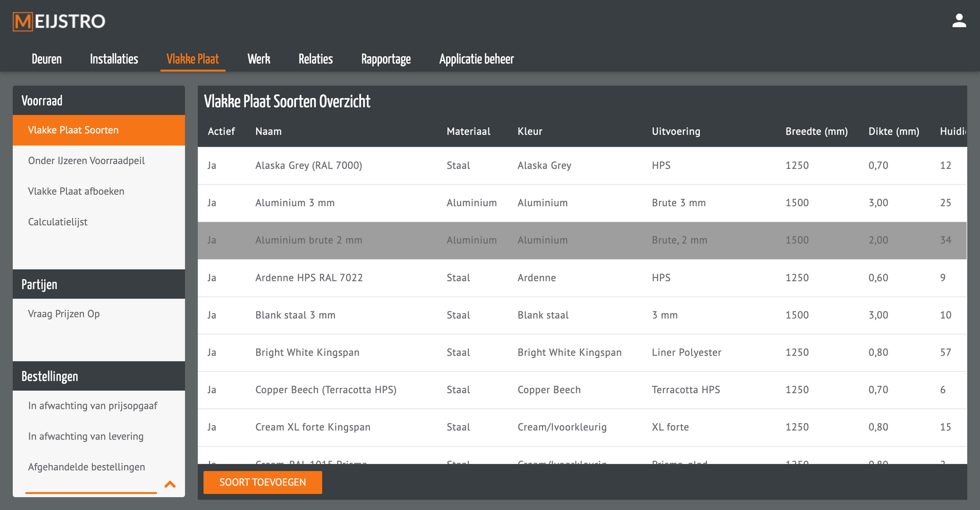
Task: Open the Rapportage menu
Action: (x=386, y=59)
